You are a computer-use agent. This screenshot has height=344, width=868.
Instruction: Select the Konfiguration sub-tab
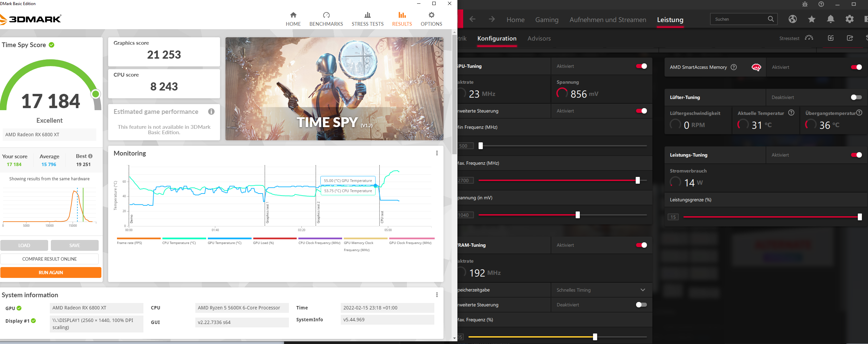[x=497, y=38]
